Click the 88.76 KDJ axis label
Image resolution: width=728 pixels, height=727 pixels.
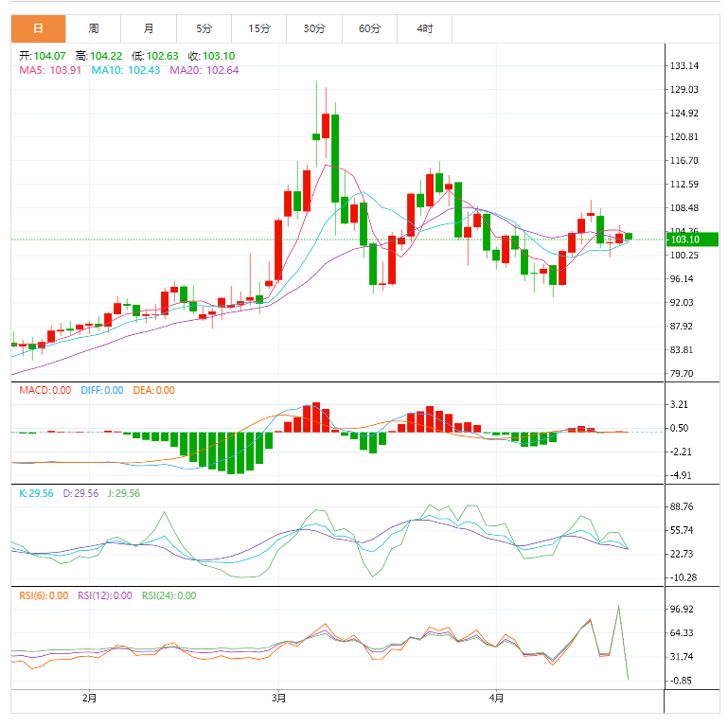[682, 507]
